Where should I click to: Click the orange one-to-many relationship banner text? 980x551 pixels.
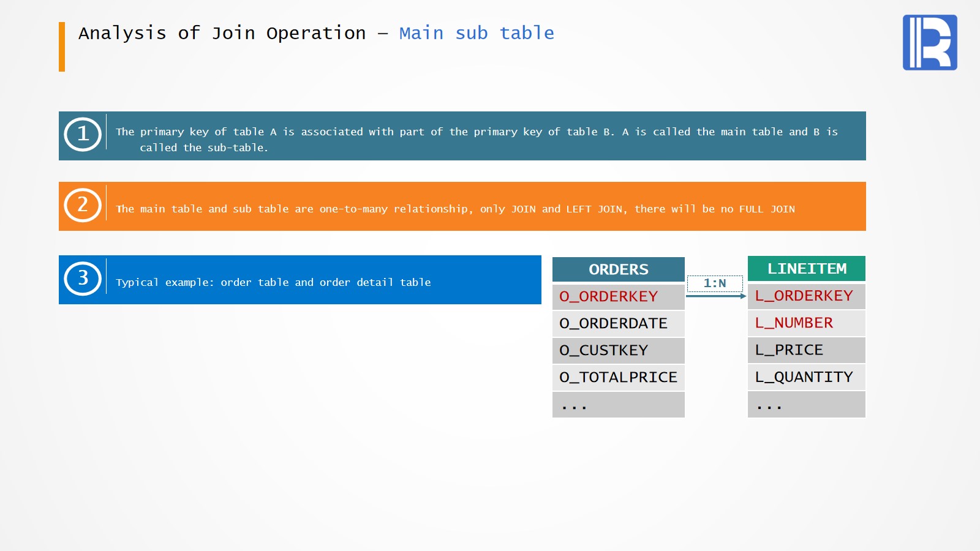click(455, 209)
